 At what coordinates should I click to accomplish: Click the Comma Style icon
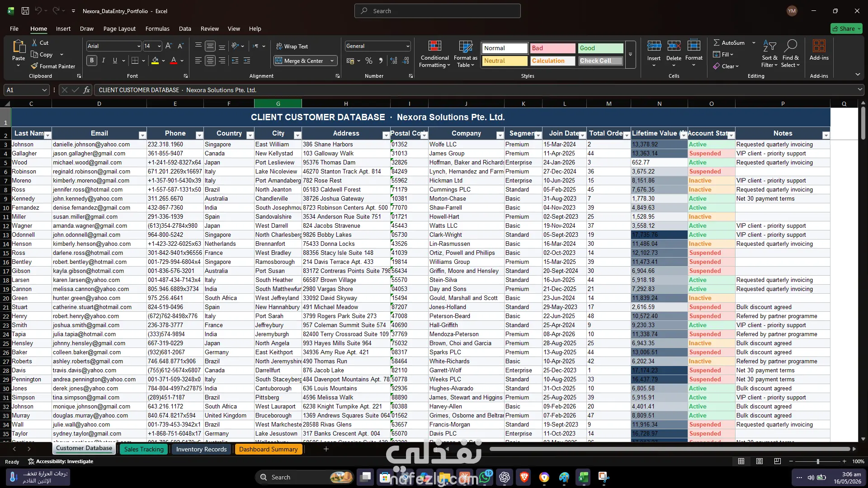pos(381,61)
